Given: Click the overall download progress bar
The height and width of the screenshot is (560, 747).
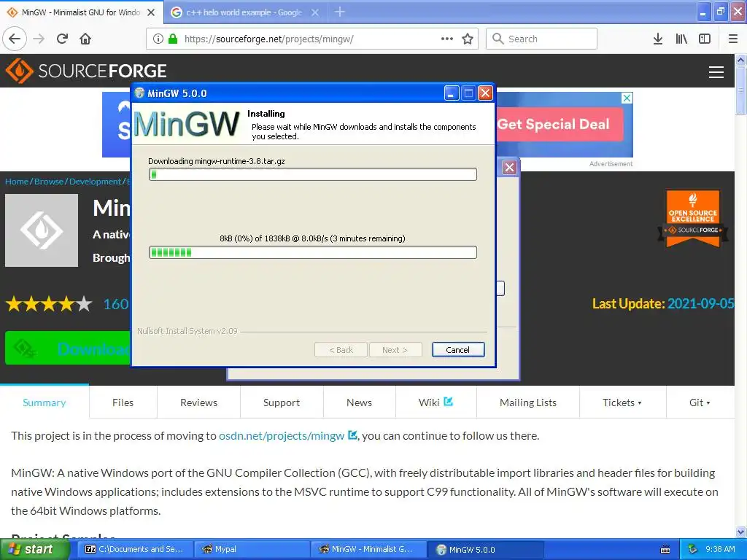Looking at the screenshot, I should tap(312, 252).
